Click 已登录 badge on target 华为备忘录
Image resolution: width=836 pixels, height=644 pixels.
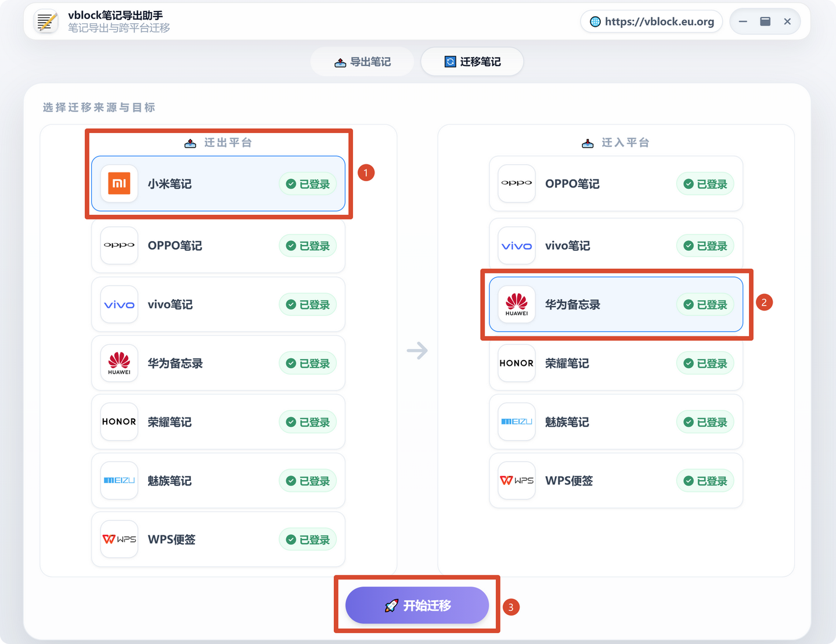(705, 305)
